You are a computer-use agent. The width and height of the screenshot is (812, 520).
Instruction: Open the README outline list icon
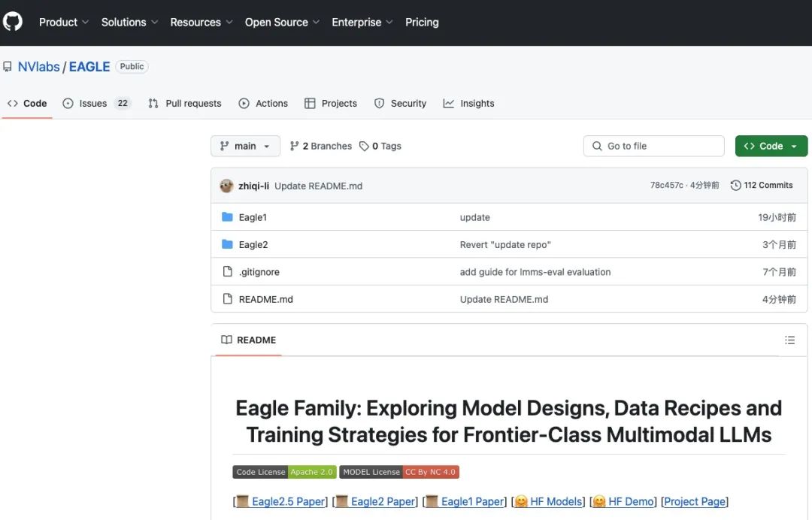coord(789,340)
